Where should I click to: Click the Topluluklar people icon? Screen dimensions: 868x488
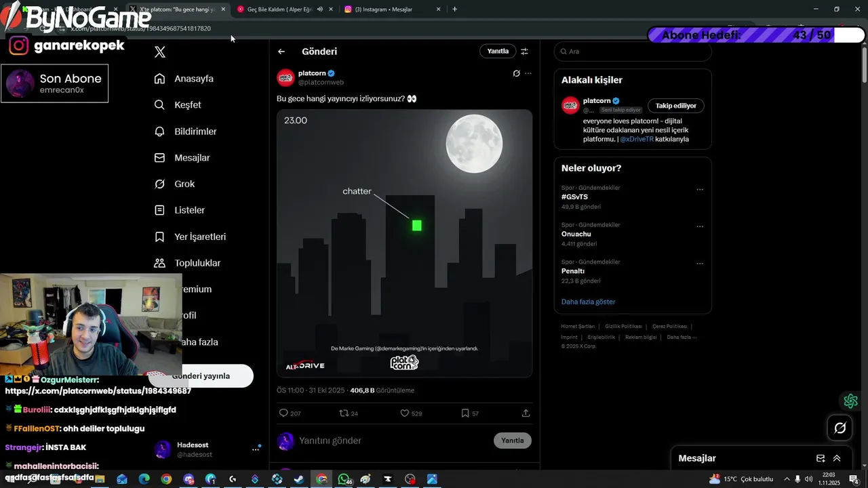coord(159,263)
